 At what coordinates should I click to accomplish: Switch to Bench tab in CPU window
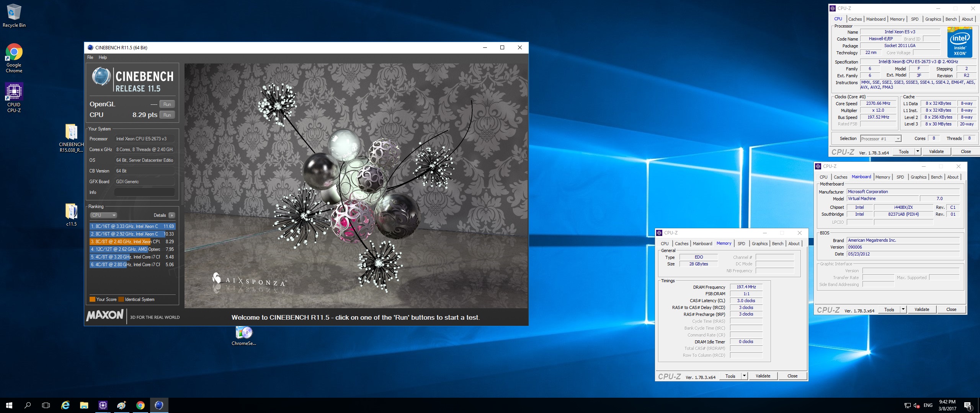[x=951, y=19]
